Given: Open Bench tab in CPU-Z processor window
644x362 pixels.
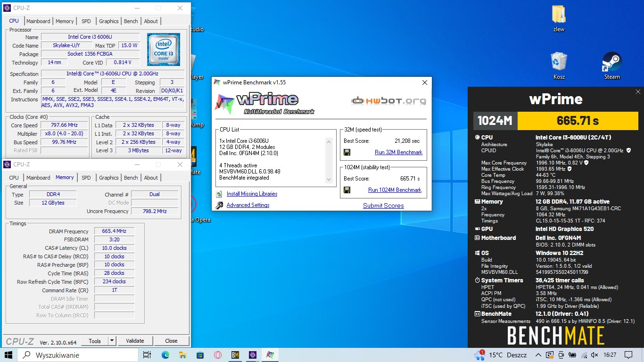Looking at the screenshot, I should point(131,21).
